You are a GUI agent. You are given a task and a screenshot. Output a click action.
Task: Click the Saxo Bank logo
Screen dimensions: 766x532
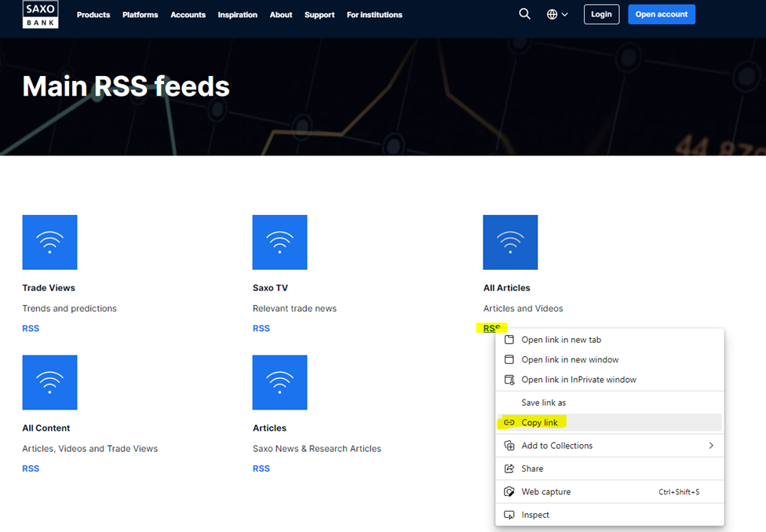[x=40, y=14]
